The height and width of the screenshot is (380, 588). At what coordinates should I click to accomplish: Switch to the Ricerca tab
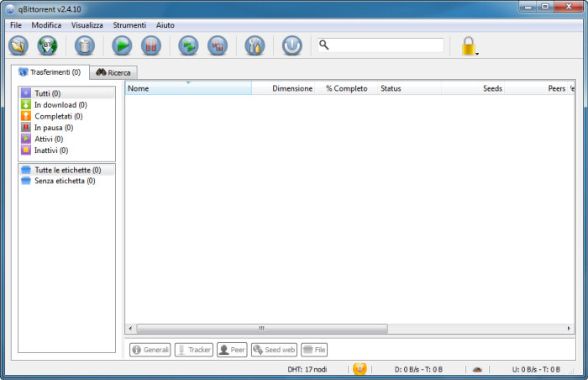113,73
